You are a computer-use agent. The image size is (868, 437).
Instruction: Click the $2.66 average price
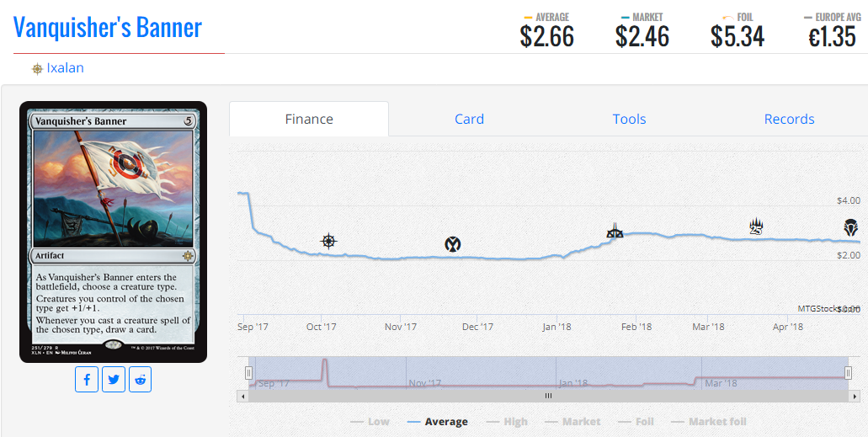coord(547,37)
